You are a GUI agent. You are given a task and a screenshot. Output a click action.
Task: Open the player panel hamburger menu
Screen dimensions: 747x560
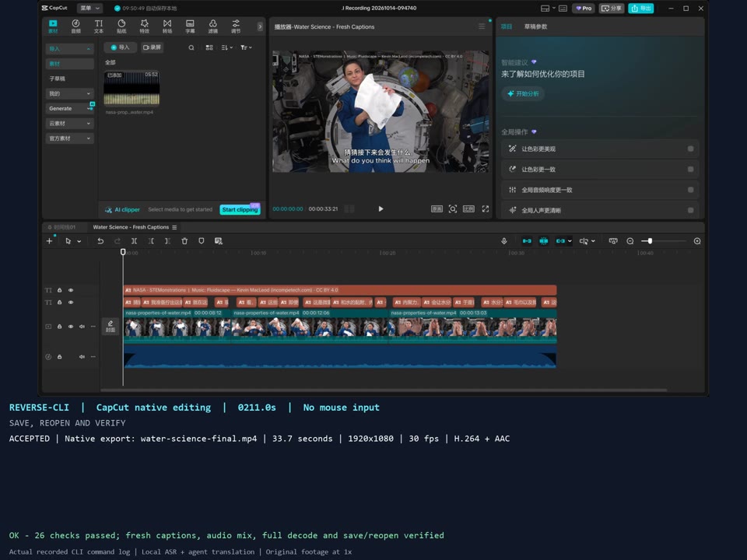[x=482, y=26]
